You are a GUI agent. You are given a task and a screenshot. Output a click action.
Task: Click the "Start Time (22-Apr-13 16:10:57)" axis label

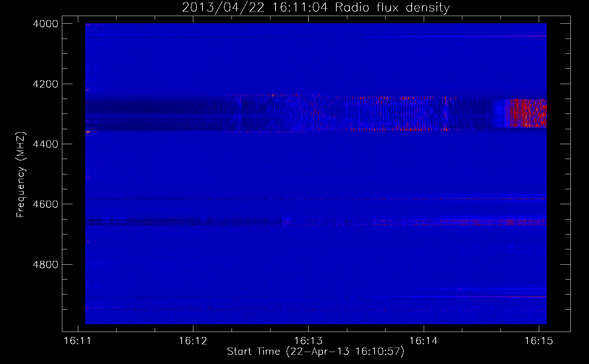pos(316,352)
